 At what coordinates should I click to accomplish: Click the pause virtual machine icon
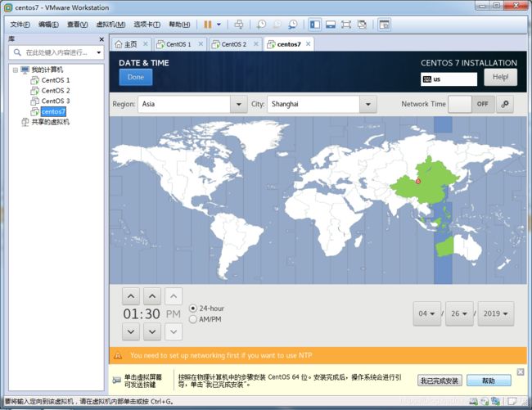(208, 25)
